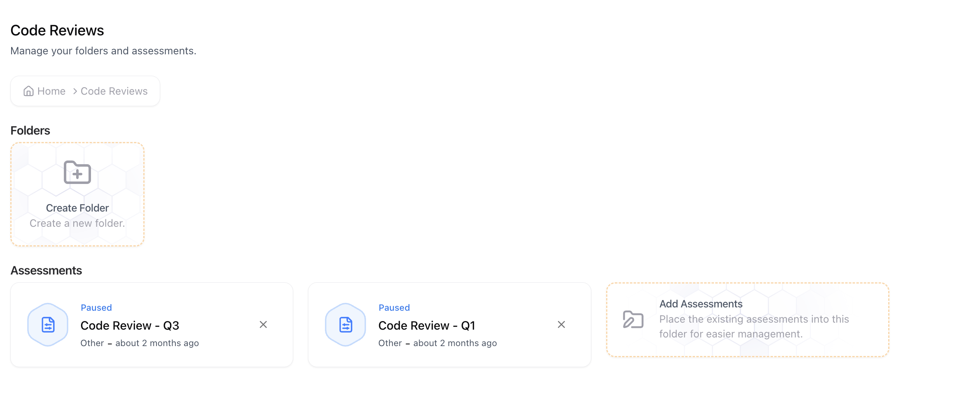The width and height of the screenshot is (980, 414).
Task: Click Add Assessments to place existing assessments
Action: 747,319
